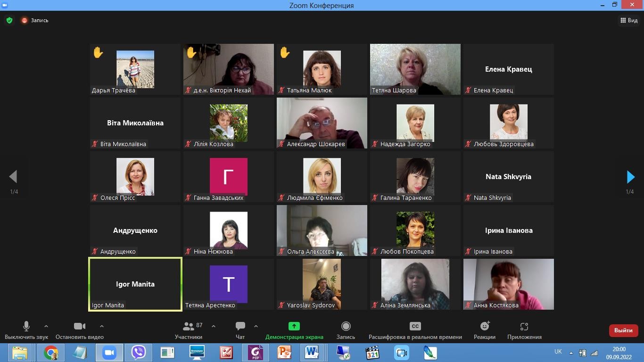Open Microsoft Word from the taskbar
Viewport: 644px width, 362px height.
[x=312, y=353]
